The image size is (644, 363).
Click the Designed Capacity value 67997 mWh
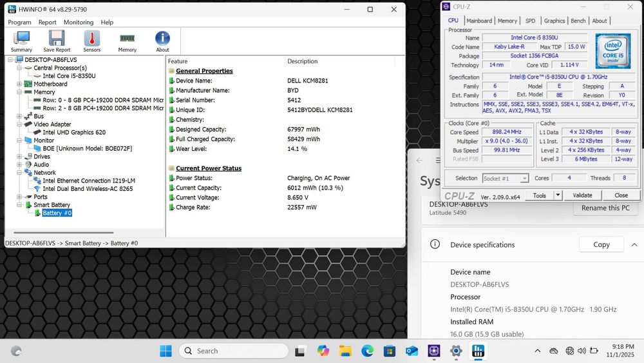(303, 130)
